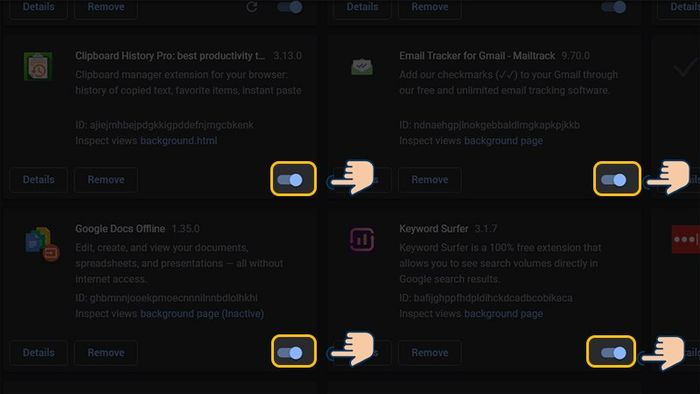Click version number 3.1.7
The width and height of the screenshot is (700, 394).
click(486, 228)
